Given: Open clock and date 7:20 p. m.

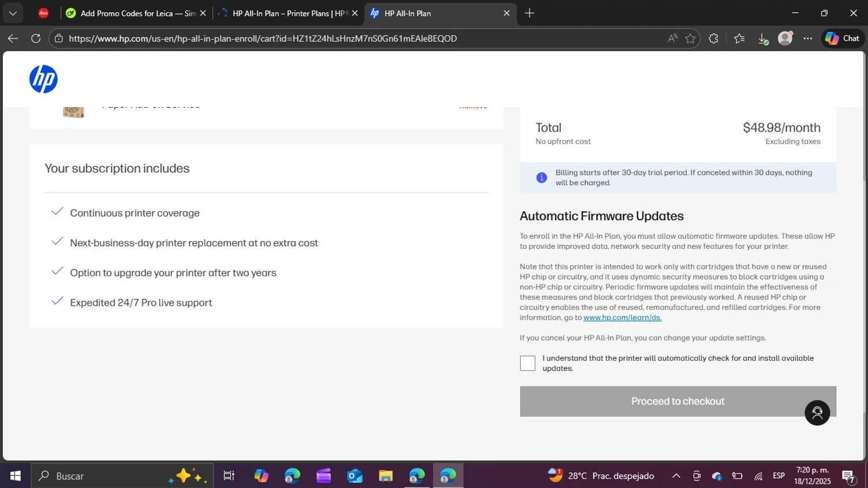Looking at the screenshot, I should (x=812, y=476).
